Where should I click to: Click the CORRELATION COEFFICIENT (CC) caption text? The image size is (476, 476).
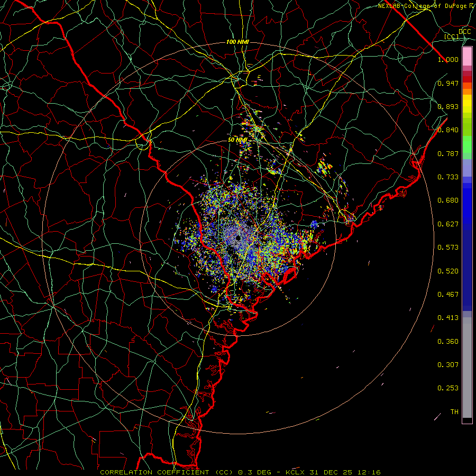point(167,472)
